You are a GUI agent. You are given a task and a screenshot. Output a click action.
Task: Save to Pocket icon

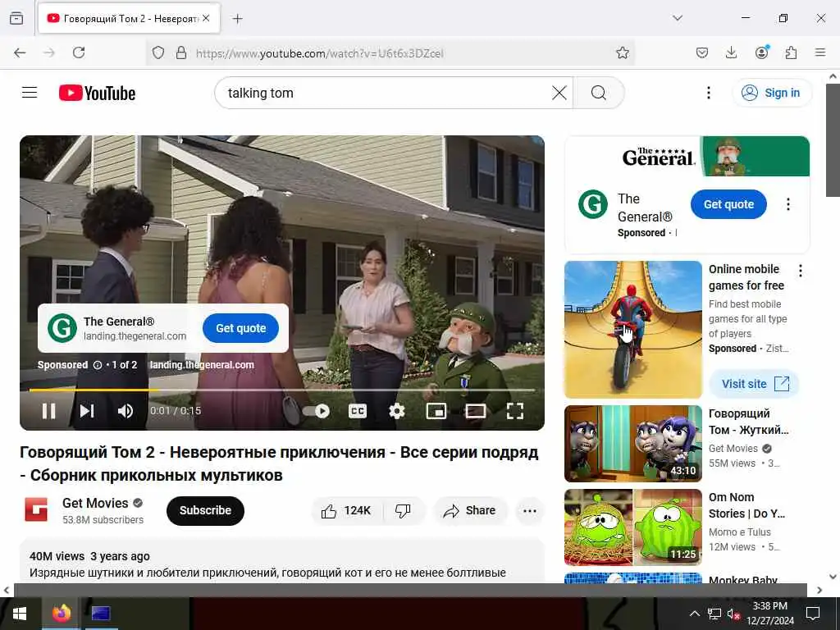coord(702,52)
